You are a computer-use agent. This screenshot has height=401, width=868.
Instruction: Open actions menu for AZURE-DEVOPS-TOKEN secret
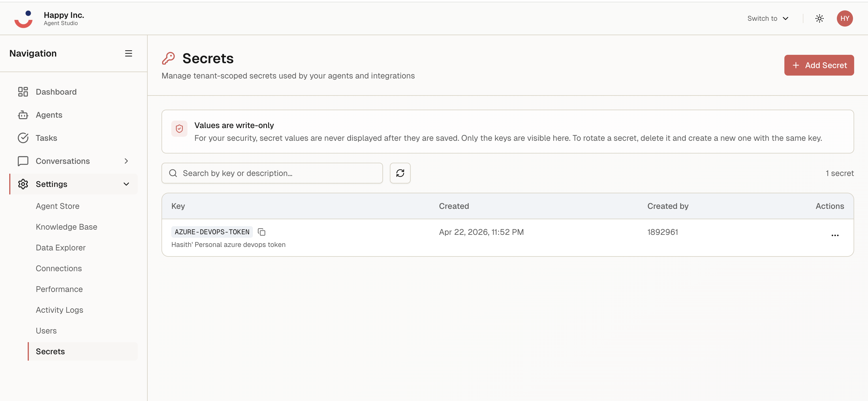point(835,235)
